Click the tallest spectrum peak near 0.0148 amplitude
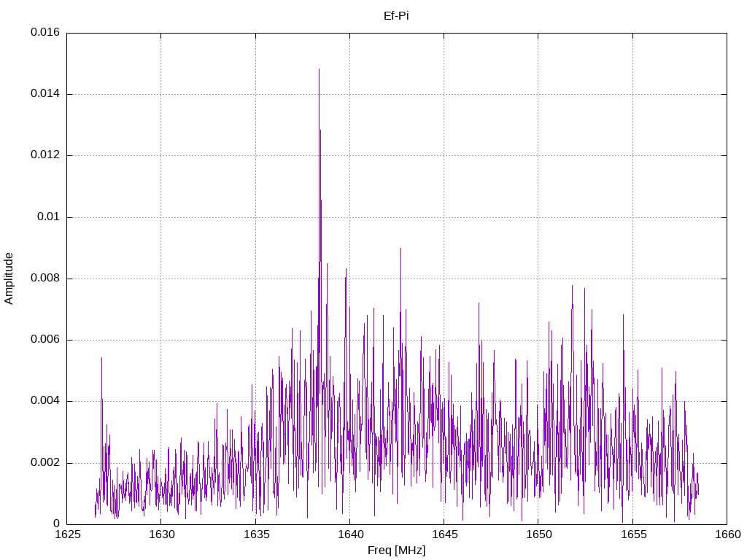 (x=320, y=71)
